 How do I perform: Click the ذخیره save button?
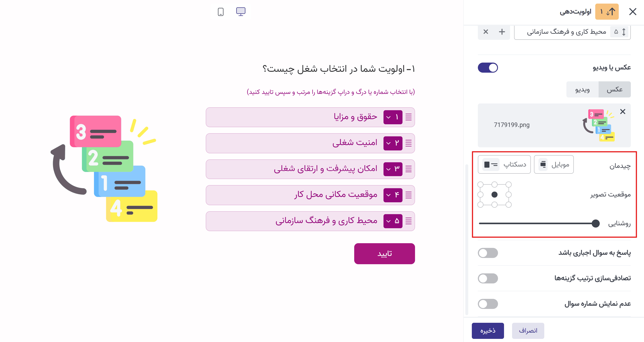(x=488, y=331)
